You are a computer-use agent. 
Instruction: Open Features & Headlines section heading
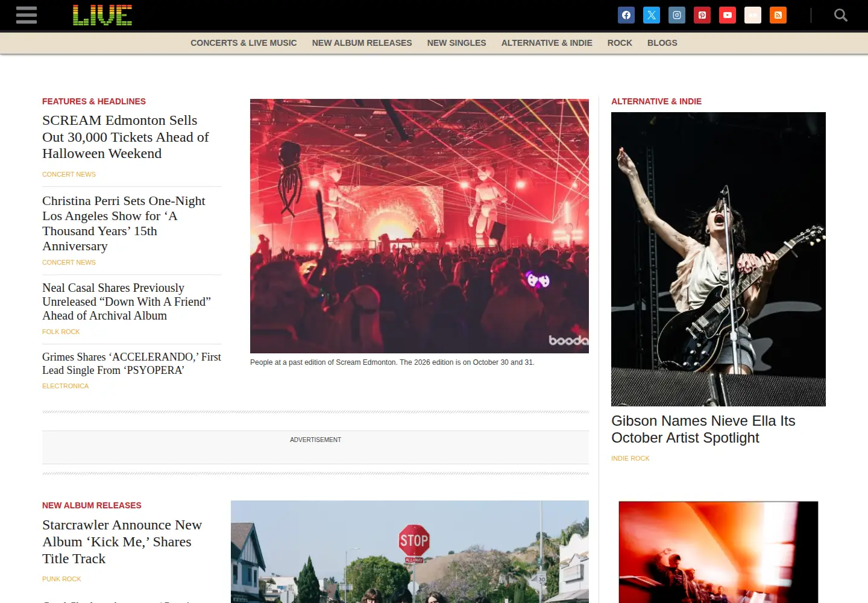[x=94, y=101]
